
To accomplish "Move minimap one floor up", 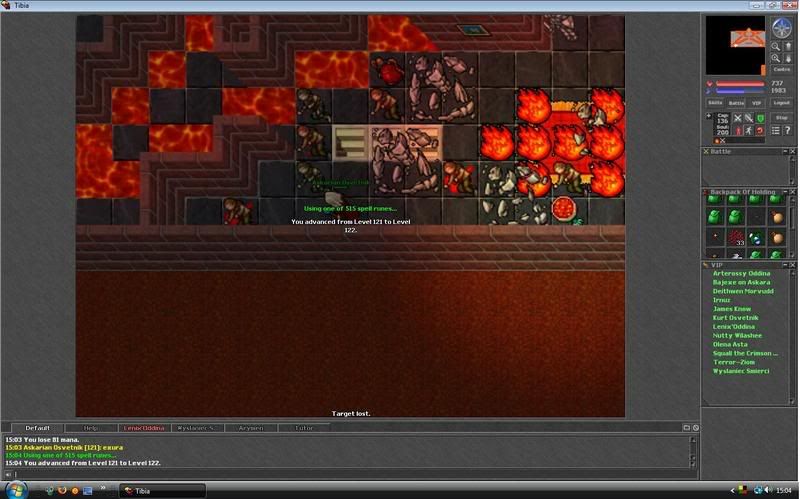I will point(788,46).
